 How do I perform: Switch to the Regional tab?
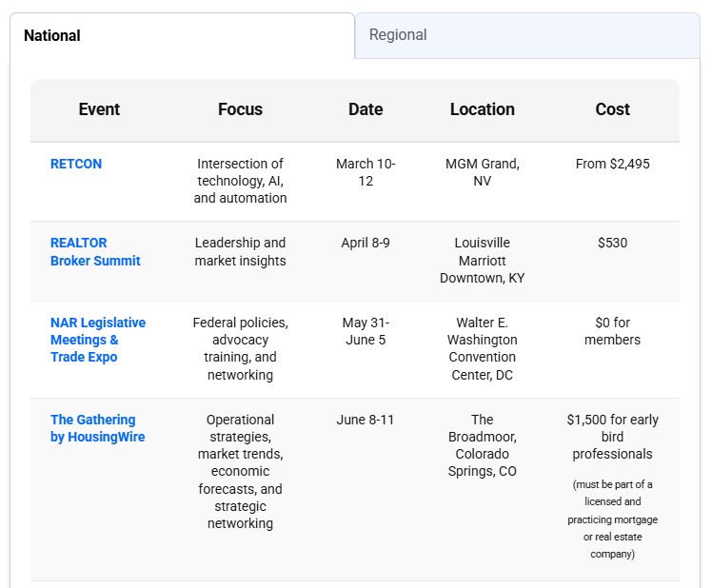pos(527,35)
